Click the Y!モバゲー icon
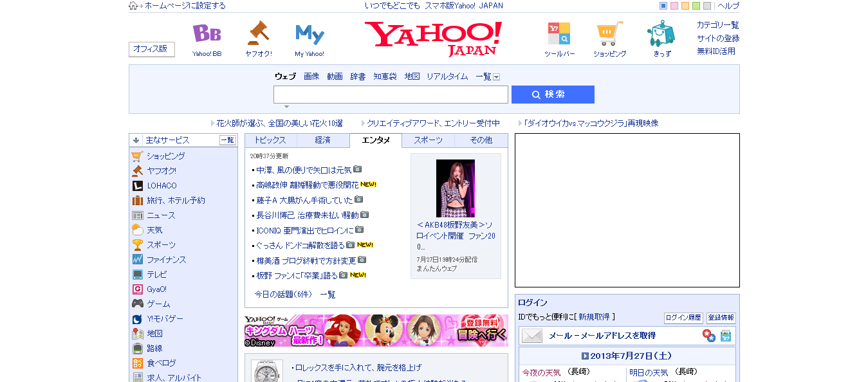Image resolution: width=868 pixels, height=382 pixels. click(x=137, y=319)
